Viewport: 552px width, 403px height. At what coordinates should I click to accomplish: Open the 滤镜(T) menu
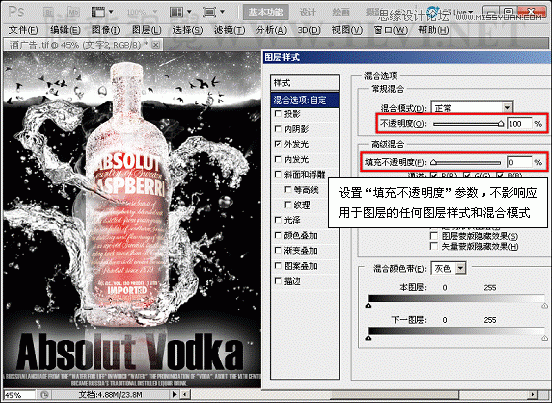[230, 30]
